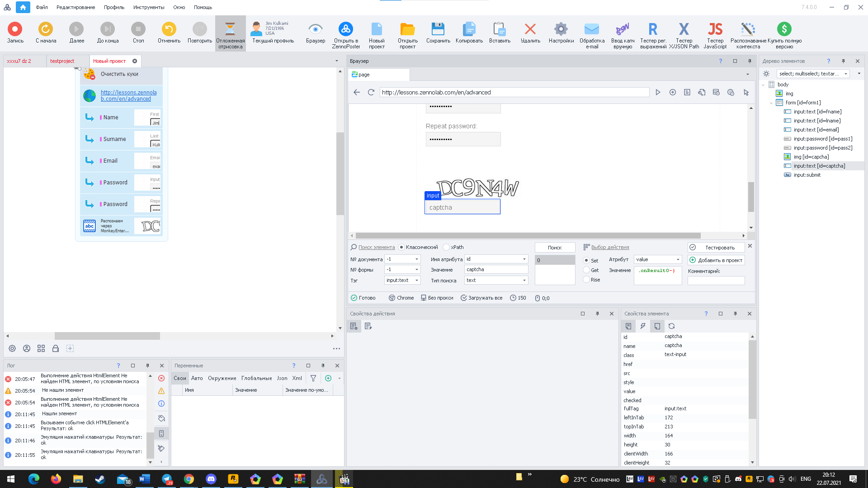Select the xPath search radio
The image size is (868, 488).
446,247
